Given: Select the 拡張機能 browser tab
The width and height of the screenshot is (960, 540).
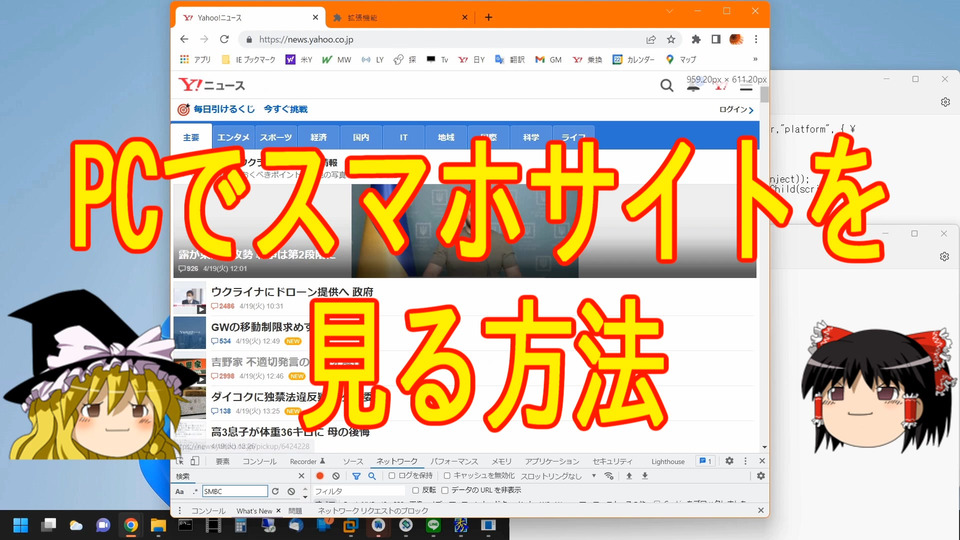Looking at the screenshot, I should point(399,18).
